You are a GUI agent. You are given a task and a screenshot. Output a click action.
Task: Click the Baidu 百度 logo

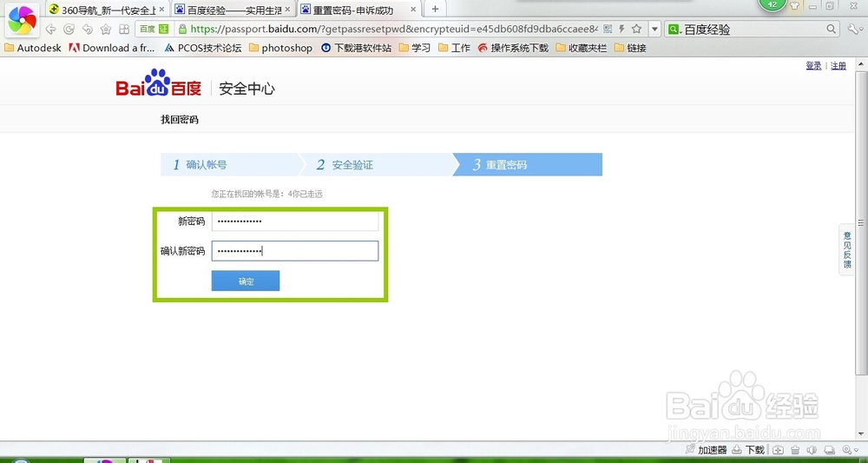[158, 83]
